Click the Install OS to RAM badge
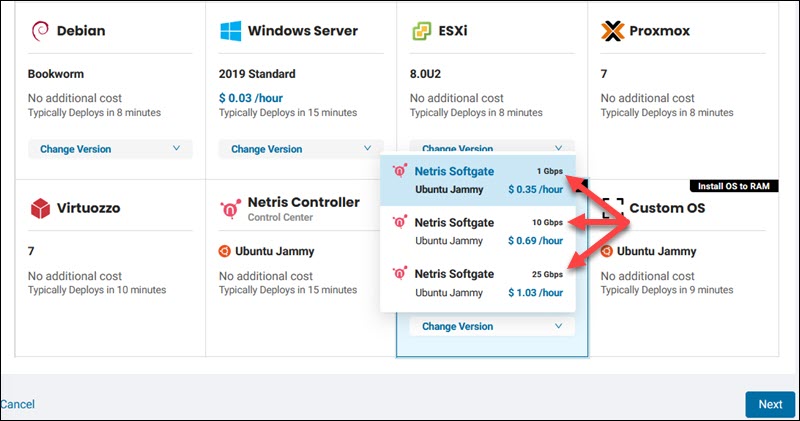 pos(734,186)
